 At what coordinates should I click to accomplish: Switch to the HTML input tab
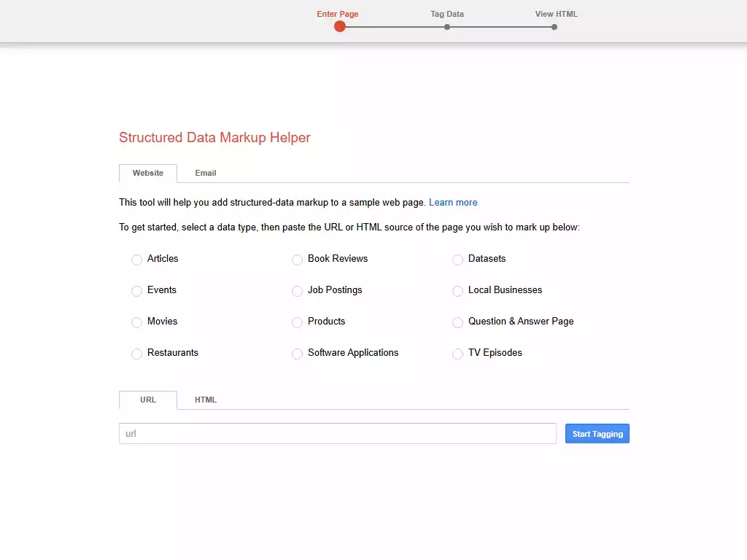(x=206, y=400)
